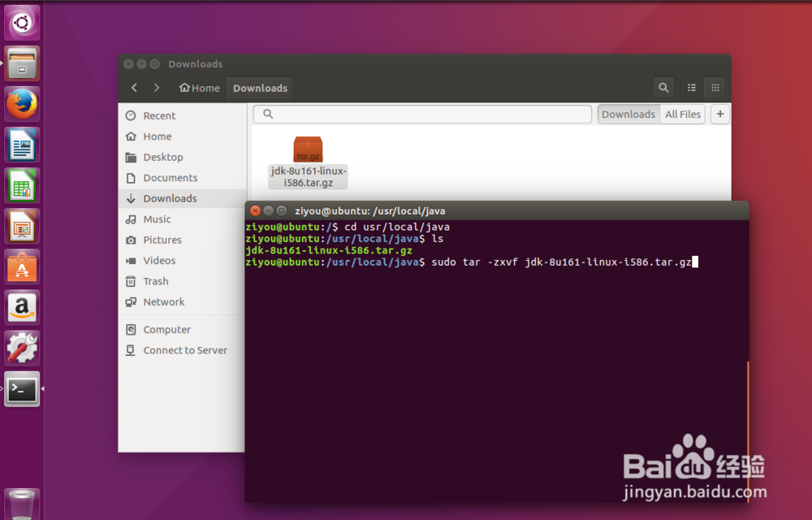Click the terminal title 'ziyou@ubuntu: /usr/local/java'
The height and width of the screenshot is (520, 812).
[369, 210]
